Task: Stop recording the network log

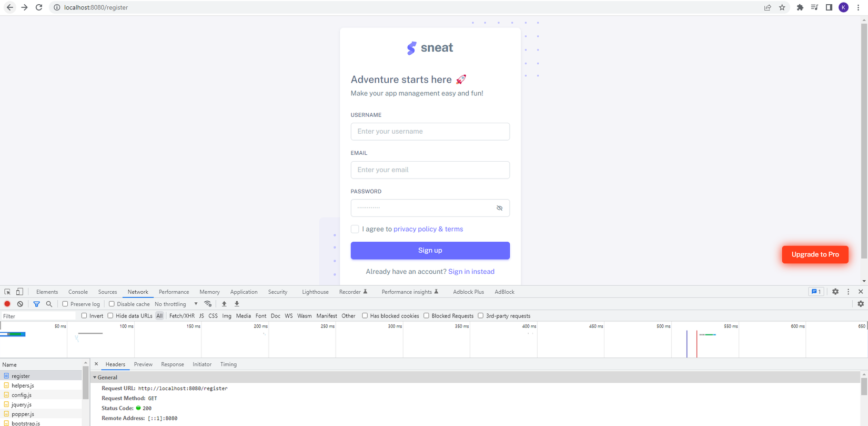Action: click(7, 304)
